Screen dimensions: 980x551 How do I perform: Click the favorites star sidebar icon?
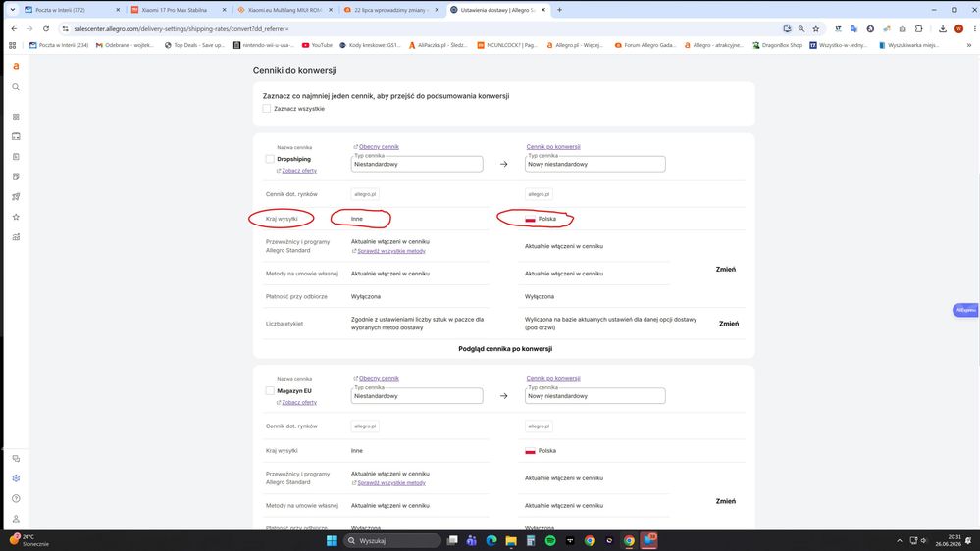click(x=16, y=217)
